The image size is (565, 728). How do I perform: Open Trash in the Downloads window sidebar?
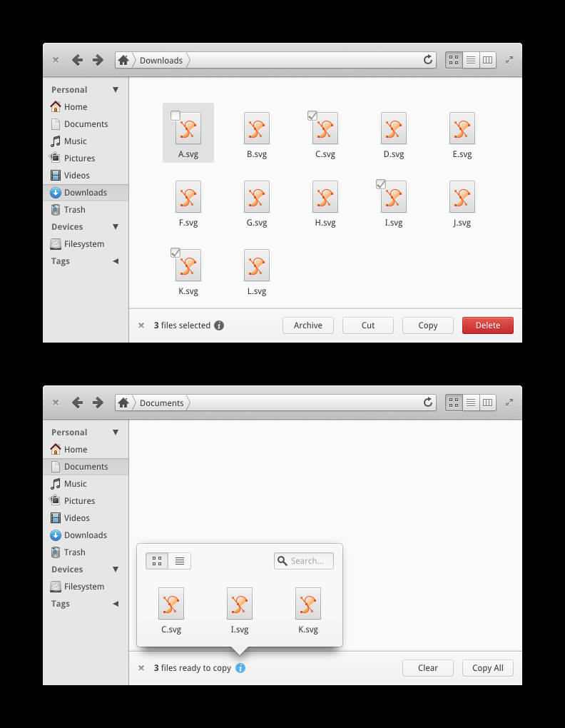(86, 210)
